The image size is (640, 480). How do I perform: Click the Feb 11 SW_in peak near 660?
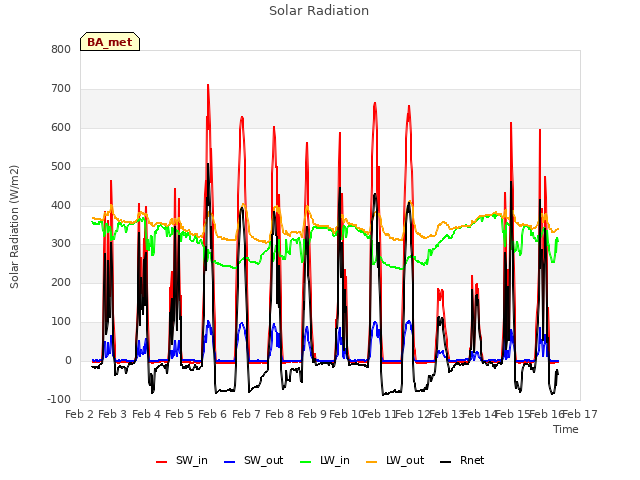pos(375,103)
